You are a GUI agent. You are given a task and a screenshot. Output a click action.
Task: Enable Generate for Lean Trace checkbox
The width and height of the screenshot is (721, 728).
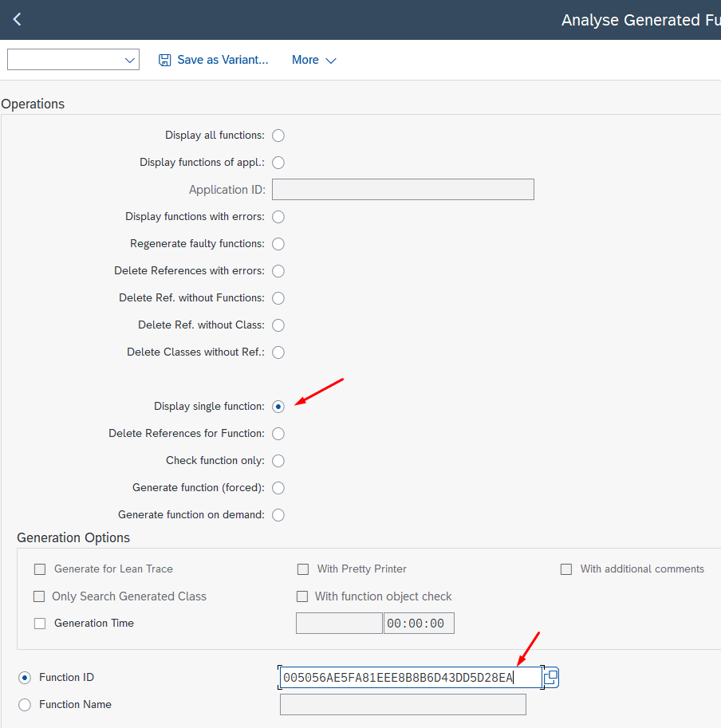click(40, 569)
